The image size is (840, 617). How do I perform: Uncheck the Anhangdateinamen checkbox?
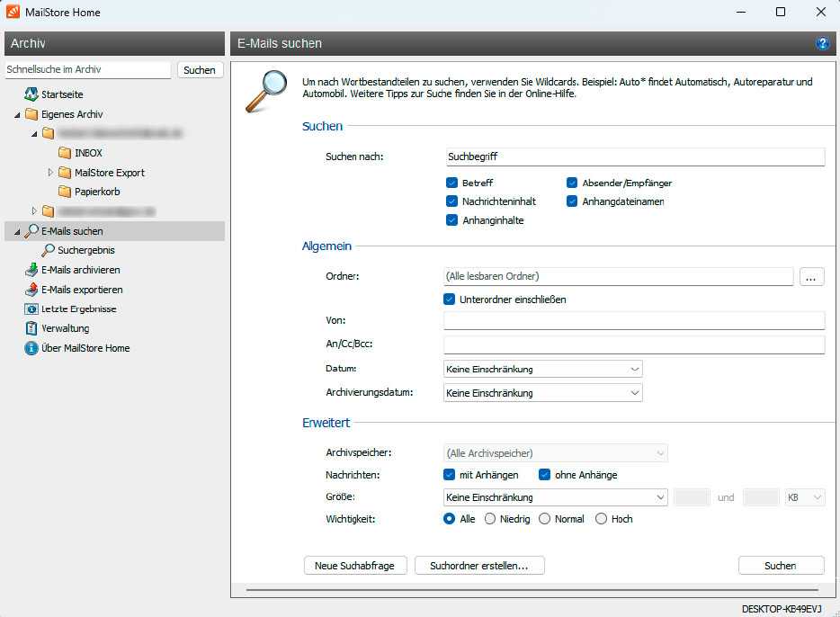(572, 201)
